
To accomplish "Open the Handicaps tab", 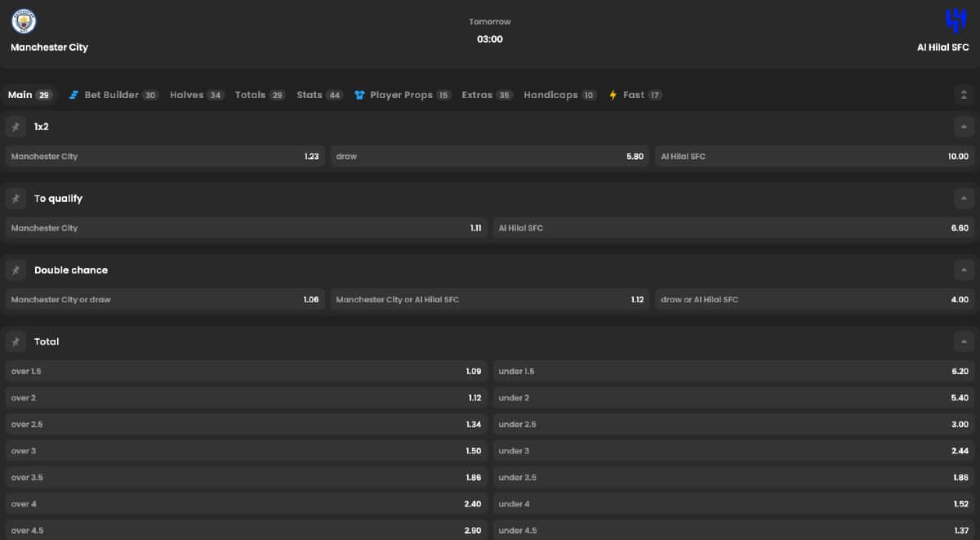I will [x=560, y=95].
